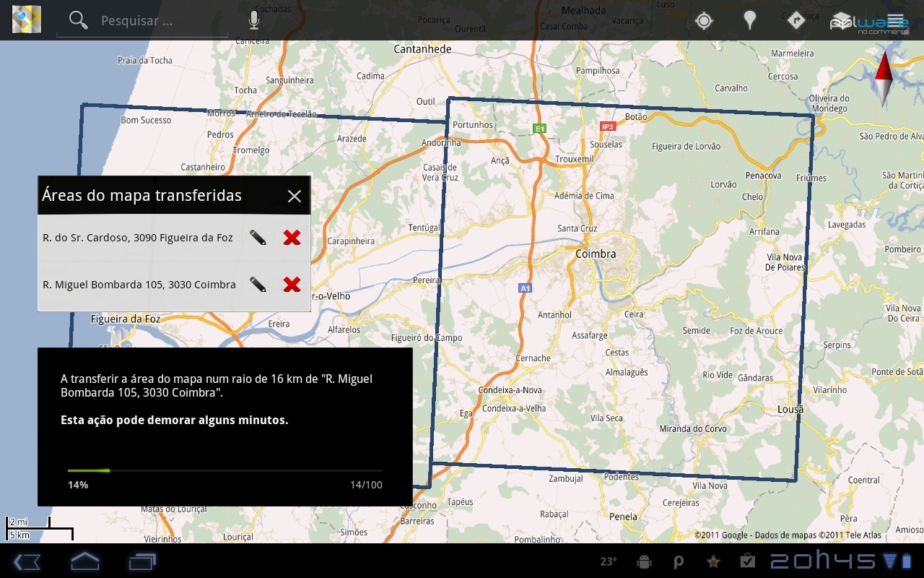Open the Places pin icon
The width and height of the screenshot is (924, 578).
pyautogui.click(x=750, y=20)
